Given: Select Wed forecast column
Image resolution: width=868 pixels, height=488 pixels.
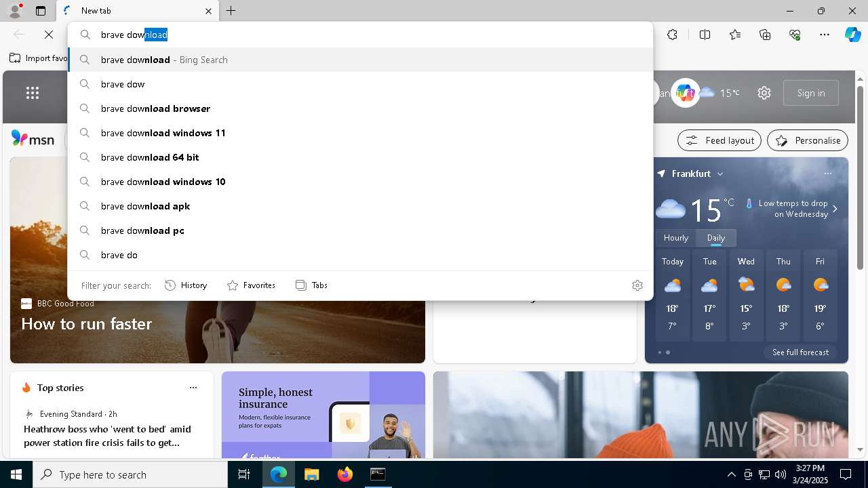Looking at the screenshot, I should point(746,296).
